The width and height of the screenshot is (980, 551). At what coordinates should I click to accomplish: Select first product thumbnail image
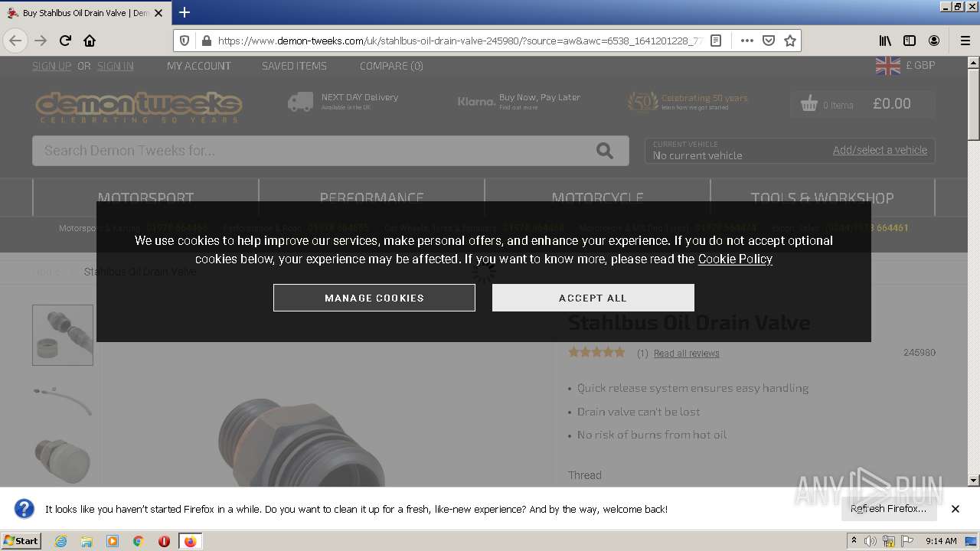[x=63, y=334]
